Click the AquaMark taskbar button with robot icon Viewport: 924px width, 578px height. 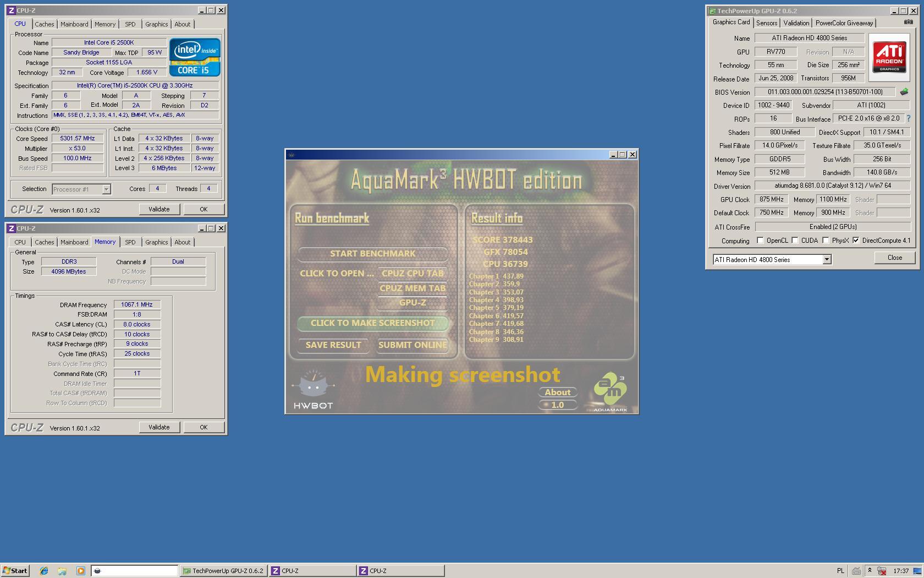point(134,571)
